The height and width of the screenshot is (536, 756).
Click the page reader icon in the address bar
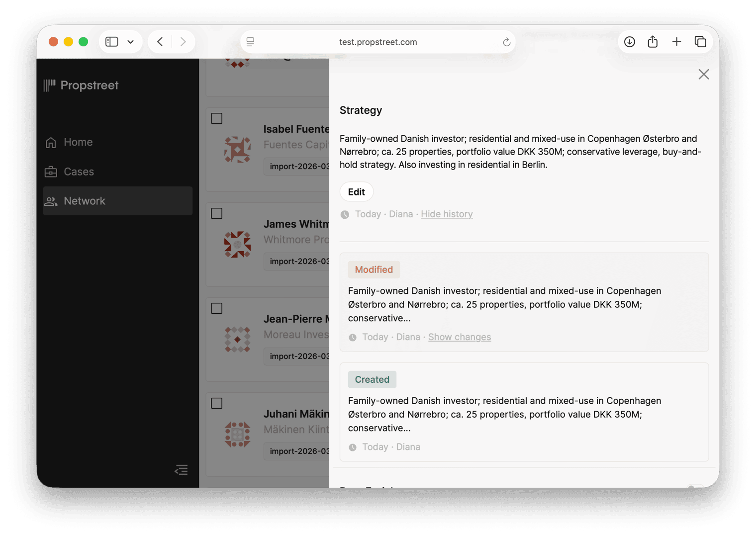point(251,42)
